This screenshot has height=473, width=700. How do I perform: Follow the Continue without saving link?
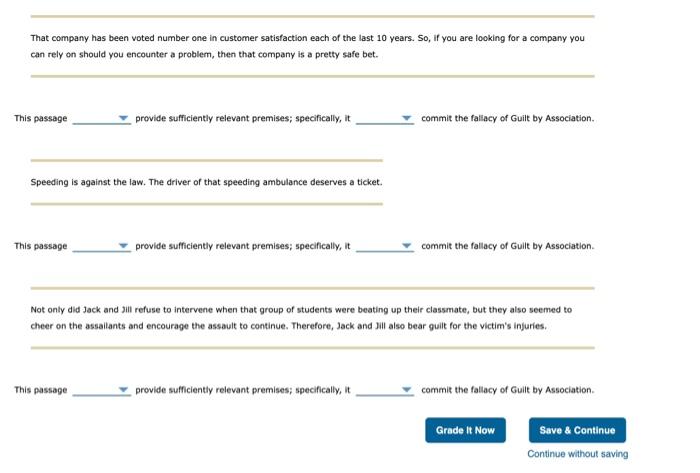[x=578, y=454]
